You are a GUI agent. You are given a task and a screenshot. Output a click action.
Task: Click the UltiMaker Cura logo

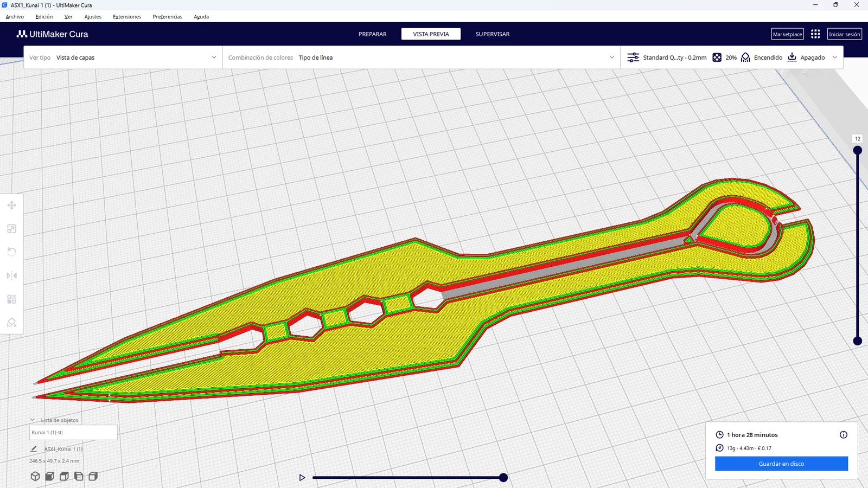[52, 34]
